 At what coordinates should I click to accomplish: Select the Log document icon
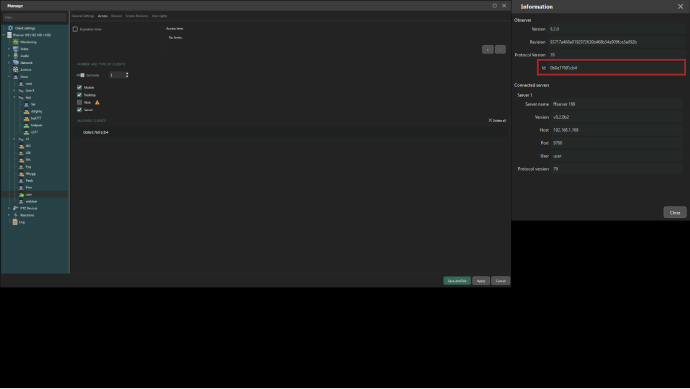(x=15, y=222)
